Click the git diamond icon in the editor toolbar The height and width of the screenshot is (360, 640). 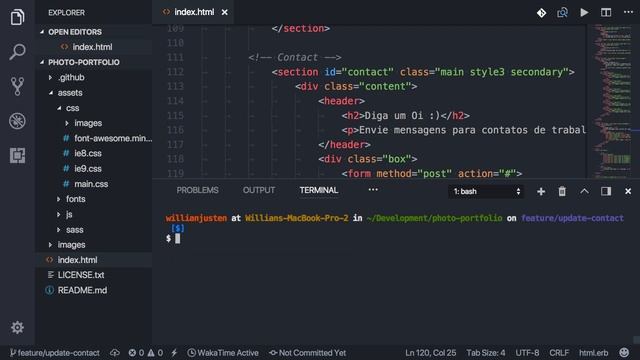(542, 13)
